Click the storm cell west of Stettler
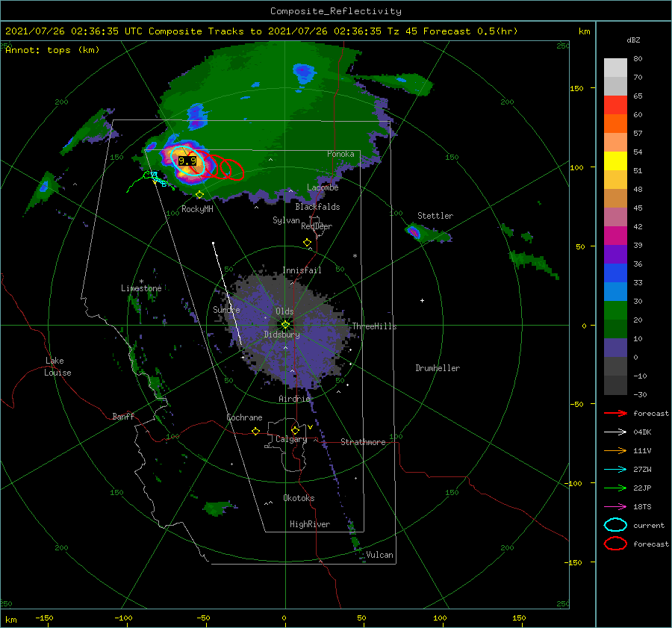This screenshot has width=672, height=628. (x=414, y=232)
